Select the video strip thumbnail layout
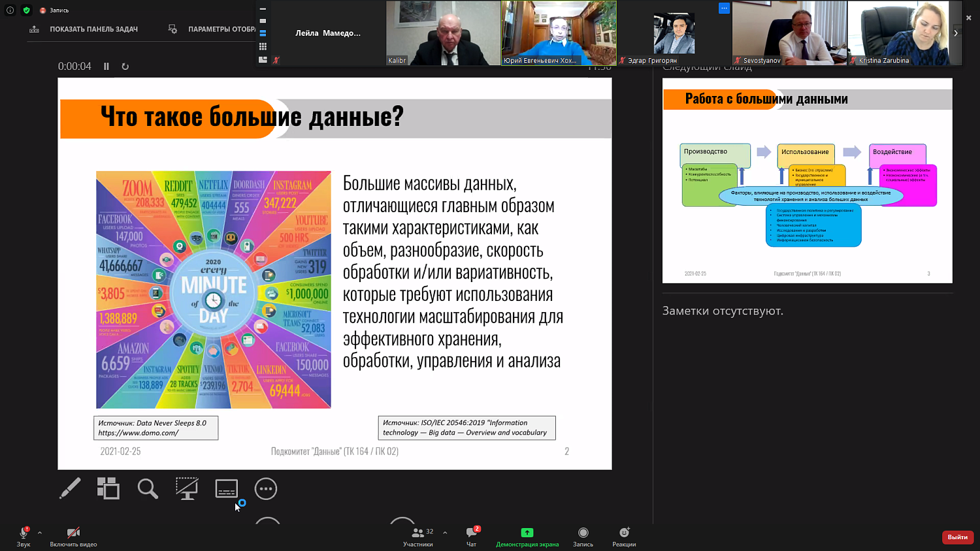 pos(263,33)
